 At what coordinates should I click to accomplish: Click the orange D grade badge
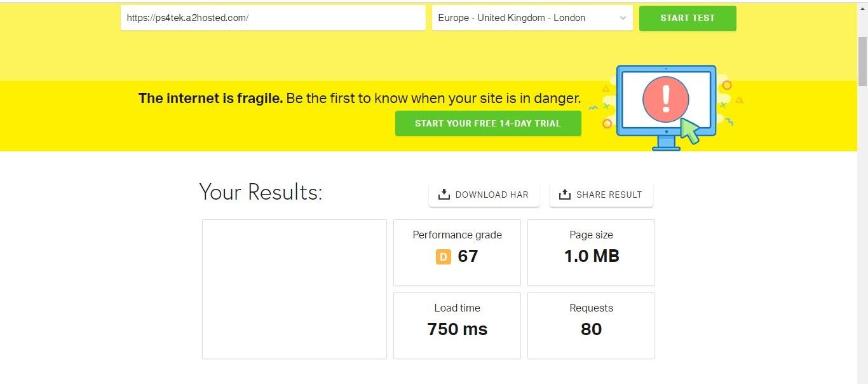click(444, 257)
